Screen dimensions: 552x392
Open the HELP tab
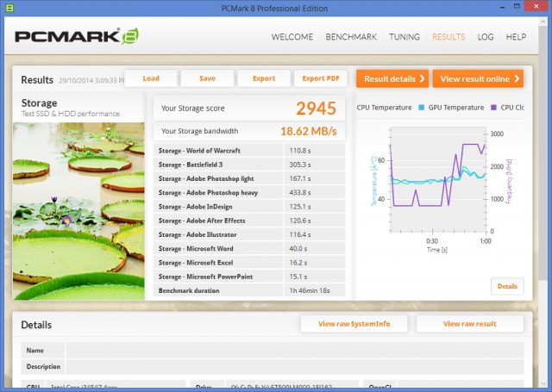pyautogui.click(x=516, y=37)
